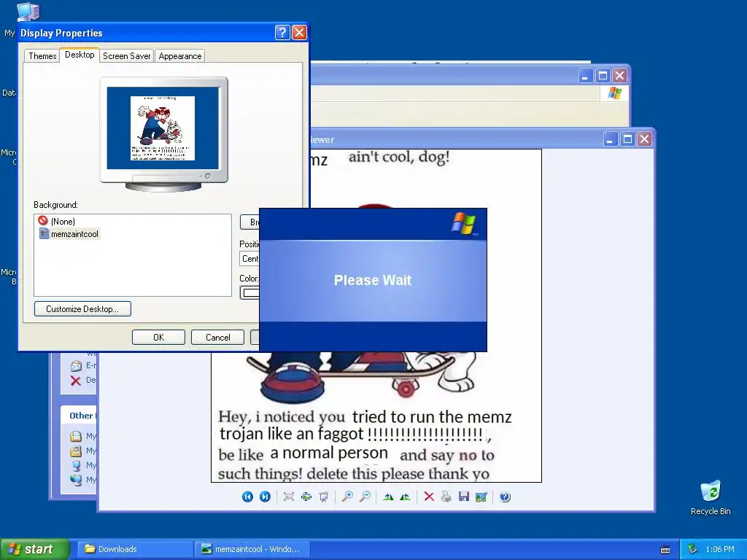Click the red X Delete icon in Explorer sidebar
This screenshot has height=560, width=747.
pos(75,380)
